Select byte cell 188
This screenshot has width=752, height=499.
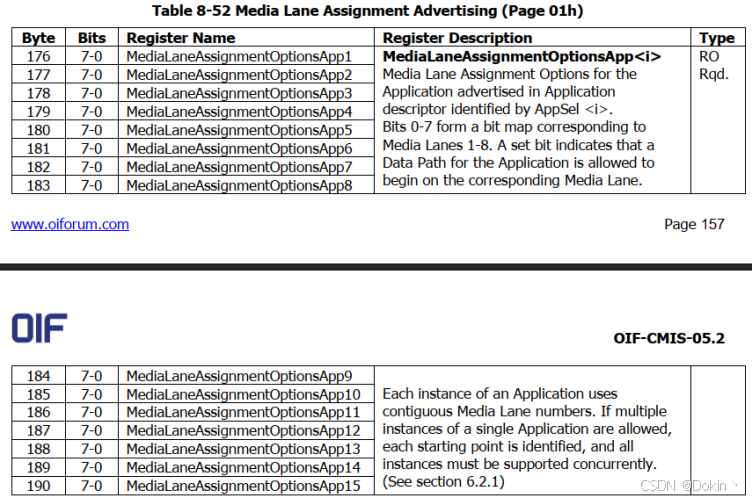[x=38, y=449]
